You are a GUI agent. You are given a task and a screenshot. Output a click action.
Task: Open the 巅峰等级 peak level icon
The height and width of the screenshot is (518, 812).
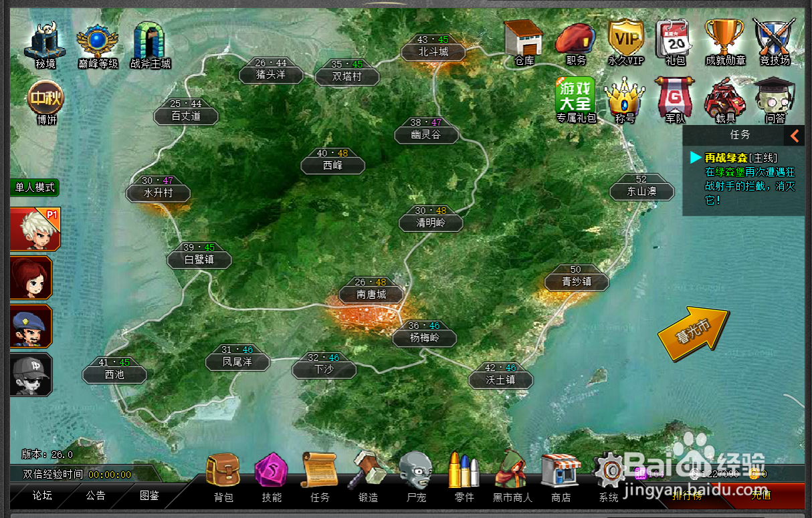(98, 45)
